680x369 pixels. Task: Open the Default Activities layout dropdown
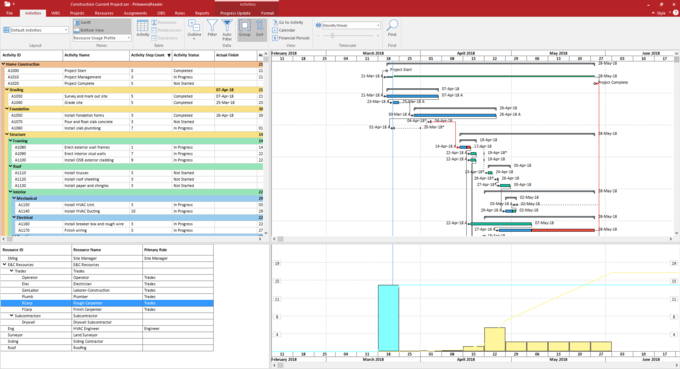(36, 30)
